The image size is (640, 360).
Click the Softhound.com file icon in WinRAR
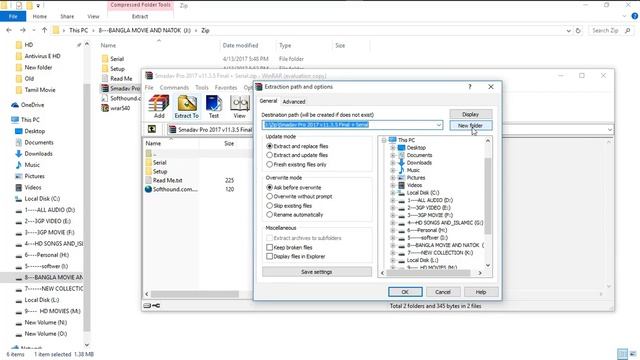[x=149, y=189]
